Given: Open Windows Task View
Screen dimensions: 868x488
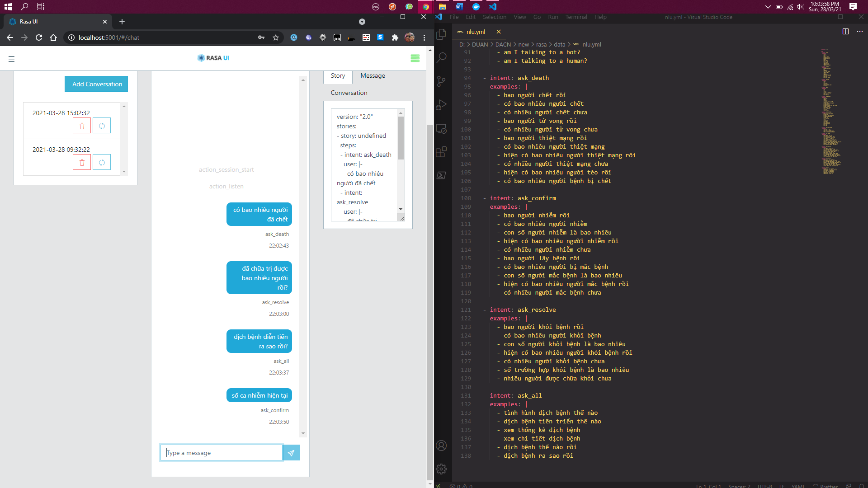Looking at the screenshot, I should point(41,7).
